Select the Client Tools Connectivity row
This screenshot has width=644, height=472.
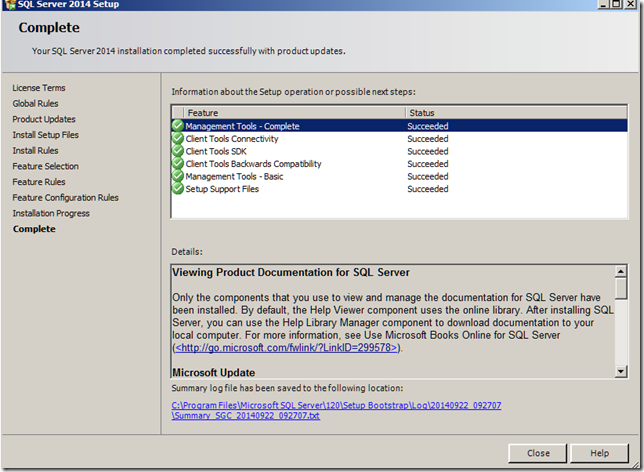(x=399, y=138)
